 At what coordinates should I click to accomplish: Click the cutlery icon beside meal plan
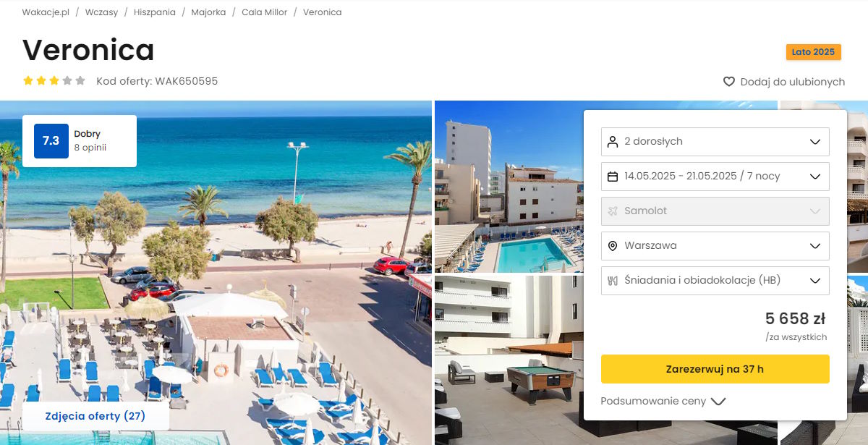[x=613, y=281]
